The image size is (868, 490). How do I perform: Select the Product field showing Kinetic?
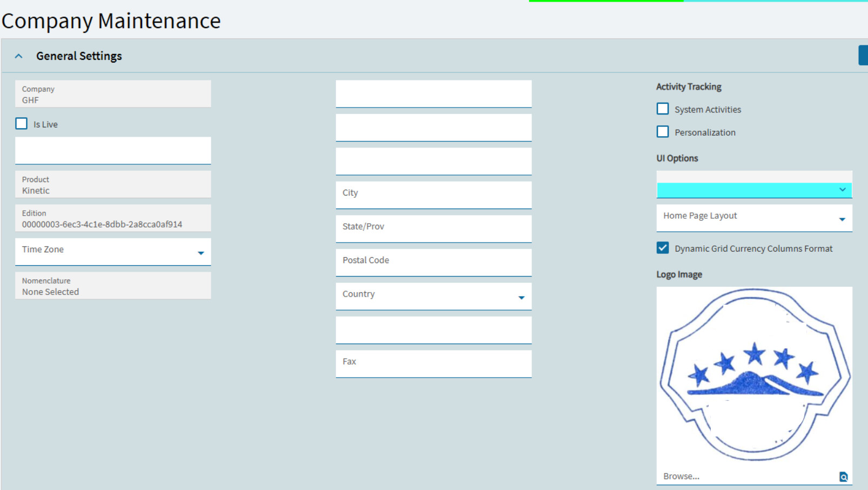pyautogui.click(x=113, y=184)
